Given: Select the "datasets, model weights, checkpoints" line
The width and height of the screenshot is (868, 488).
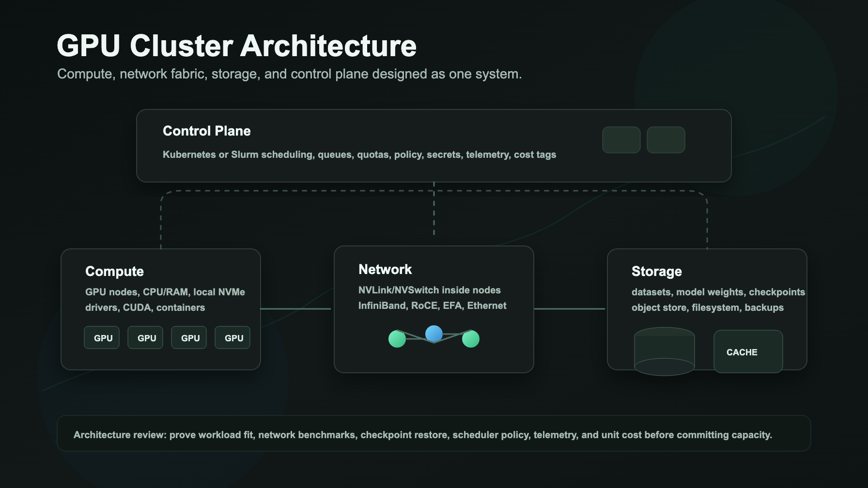Looking at the screenshot, I should coord(718,292).
